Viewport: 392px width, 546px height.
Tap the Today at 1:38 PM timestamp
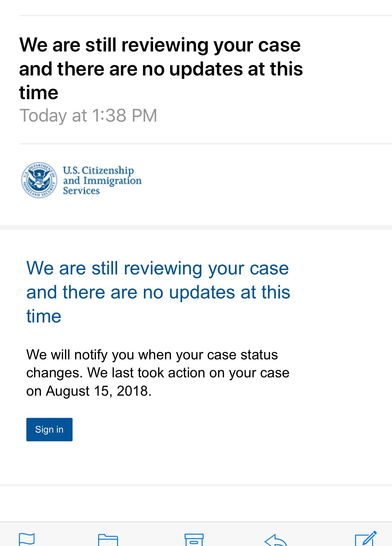88,115
